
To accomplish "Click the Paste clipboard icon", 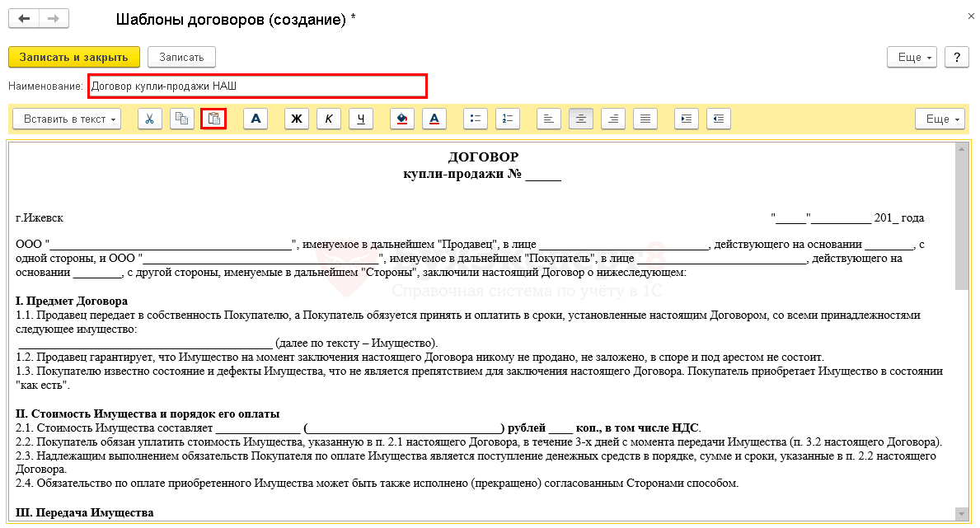I will [213, 119].
